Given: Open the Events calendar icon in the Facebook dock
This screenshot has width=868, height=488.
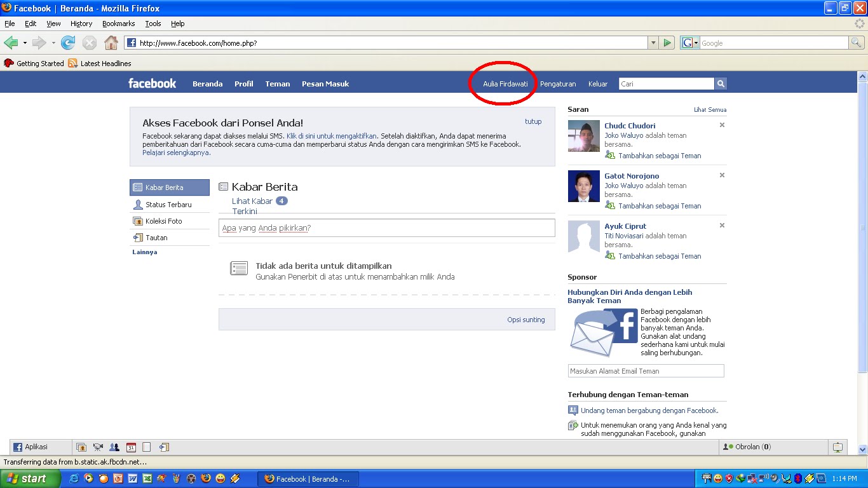Looking at the screenshot, I should click(131, 447).
